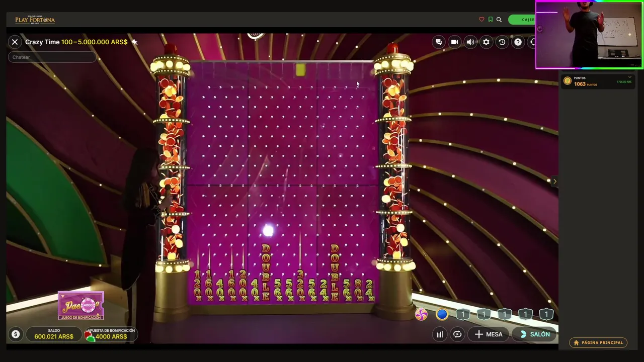Toggle the video camera icon

(454, 42)
